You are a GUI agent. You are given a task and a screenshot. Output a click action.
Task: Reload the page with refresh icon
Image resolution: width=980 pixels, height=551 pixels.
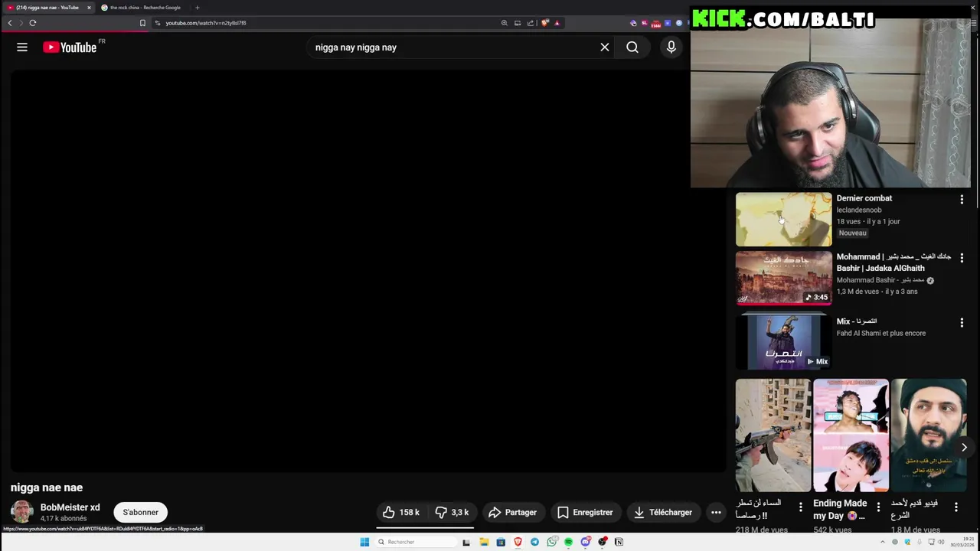pos(33,23)
